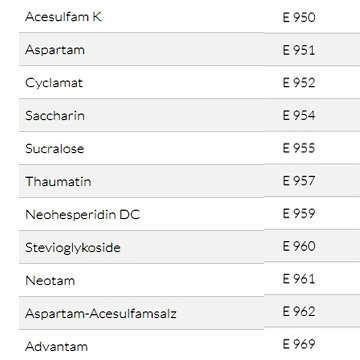Select the Acesulfam K name cell
Screen dimensions: 360x360
(63, 17)
